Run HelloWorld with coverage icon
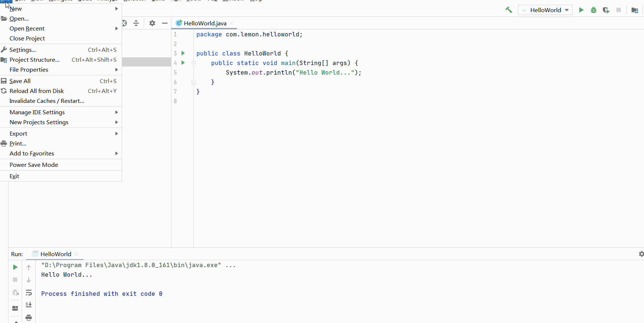The image size is (644, 323). (606, 10)
